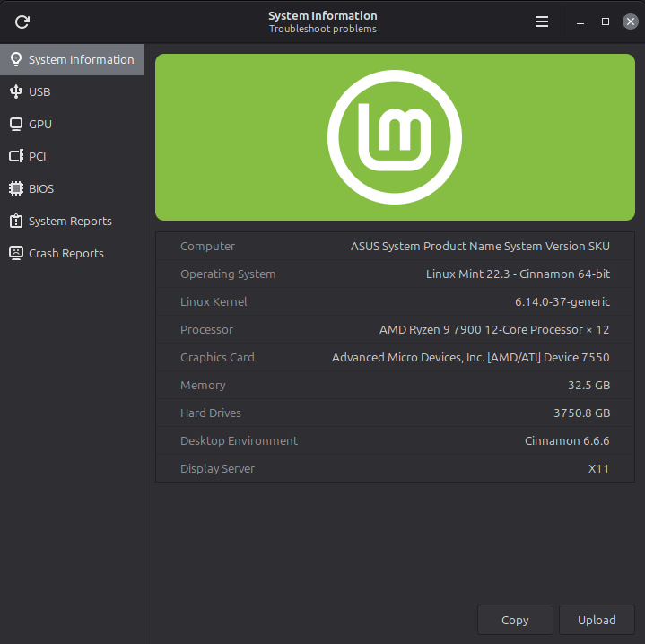Switch to the USB page

pyautogui.click(x=72, y=91)
